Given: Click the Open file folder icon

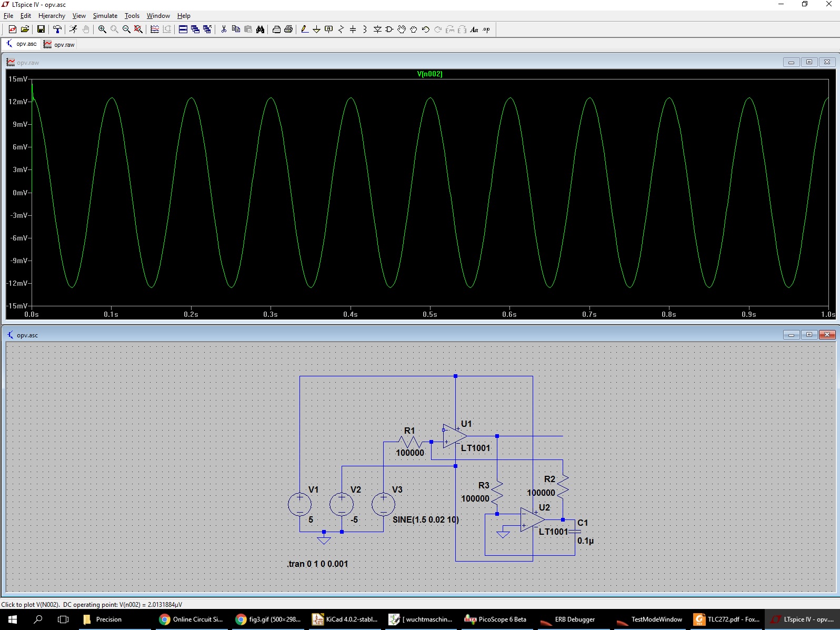Looking at the screenshot, I should point(25,29).
